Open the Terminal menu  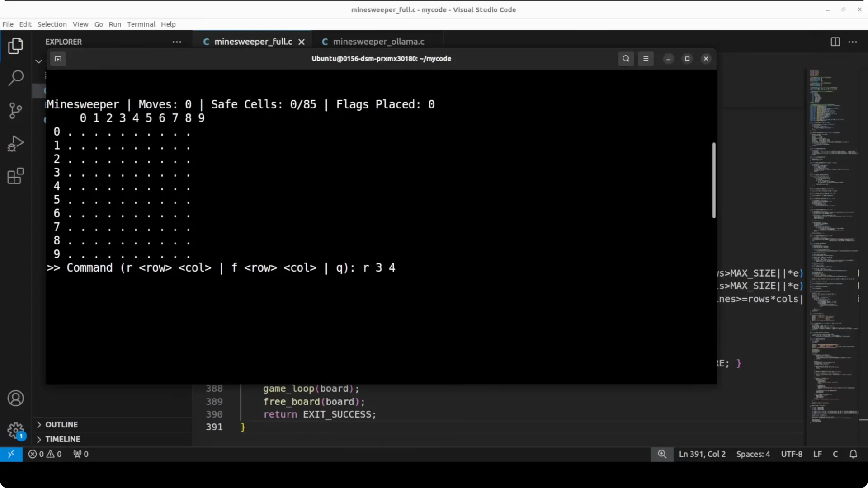(x=141, y=24)
